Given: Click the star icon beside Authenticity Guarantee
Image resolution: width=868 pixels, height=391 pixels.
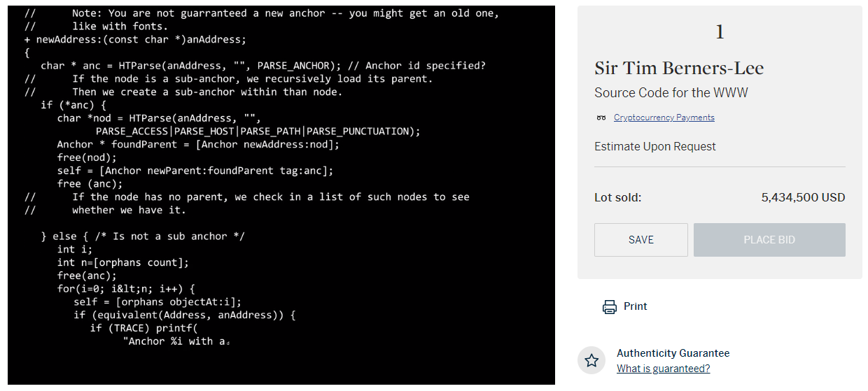Looking at the screenshot, I should click(x=591, y=360).
